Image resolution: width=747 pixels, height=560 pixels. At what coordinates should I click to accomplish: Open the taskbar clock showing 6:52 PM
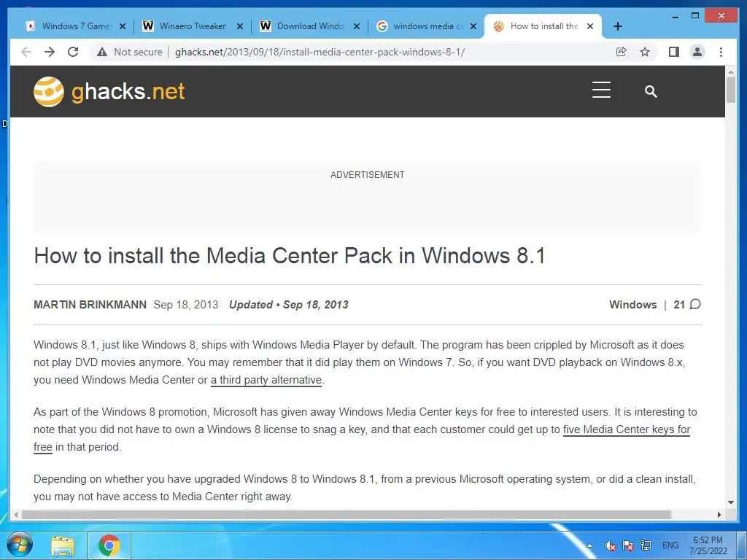click(708, 545)
